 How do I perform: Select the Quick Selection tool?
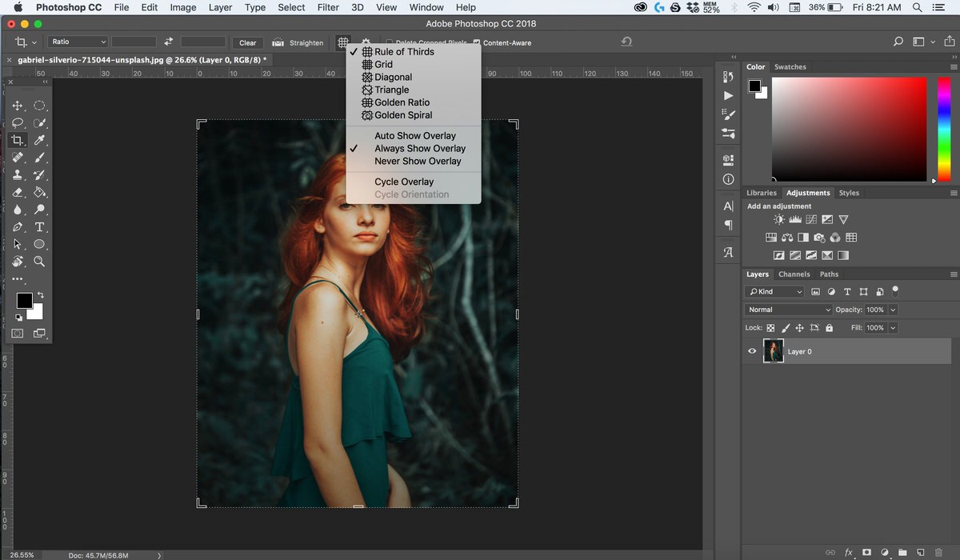[39, 123]
